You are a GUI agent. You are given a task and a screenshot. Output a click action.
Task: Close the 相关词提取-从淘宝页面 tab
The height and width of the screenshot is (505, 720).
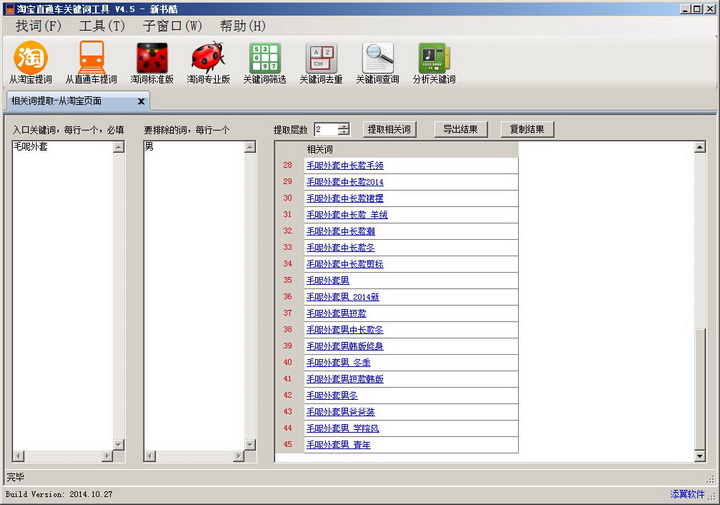[x=141, y=101]
